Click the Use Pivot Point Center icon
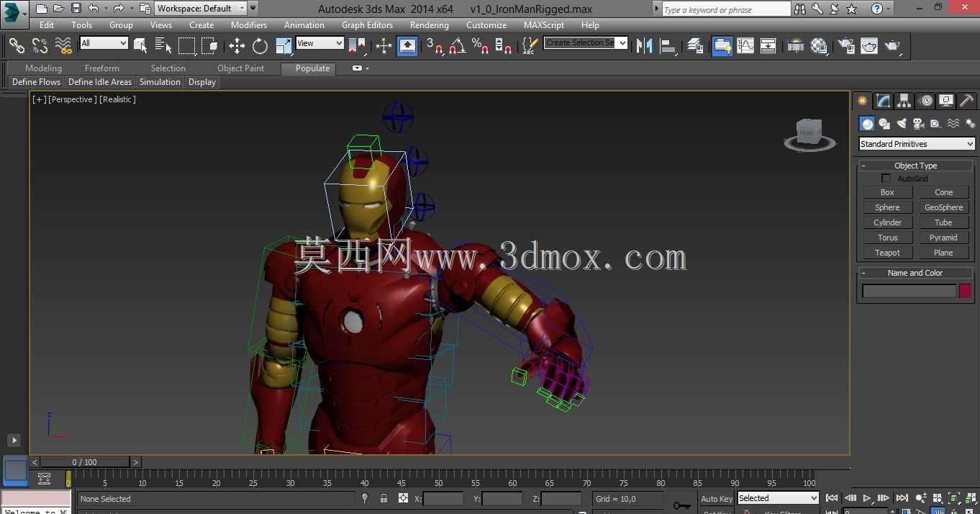The image size is (980, 514). click(x=357, y=46)
